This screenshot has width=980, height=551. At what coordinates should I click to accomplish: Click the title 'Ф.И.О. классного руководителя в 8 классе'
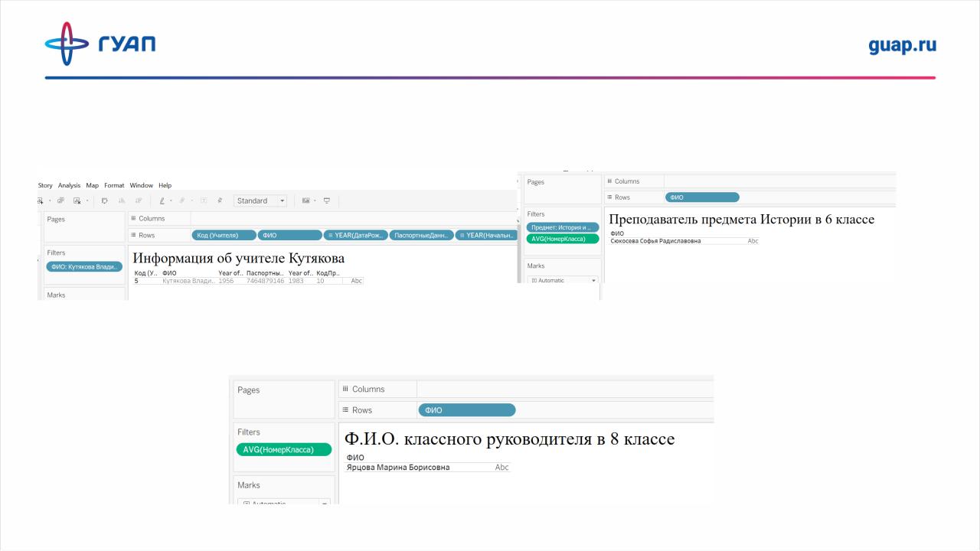tap(510, 439)
